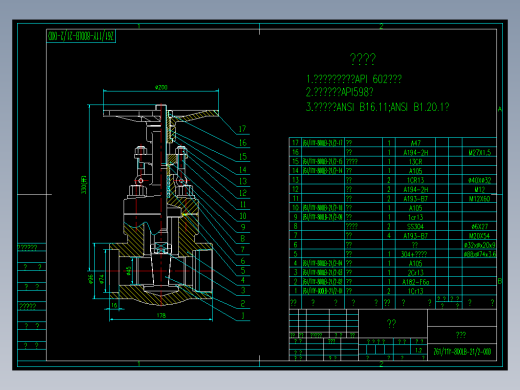Click the "φ200" handwheel diameter dimension

[x=161, y=87]
